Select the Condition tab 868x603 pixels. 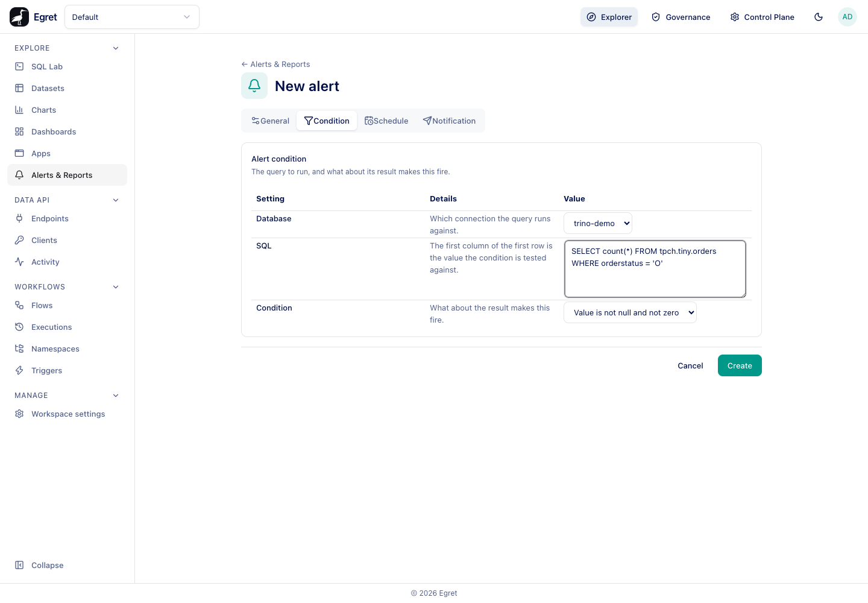click(327, 121)
